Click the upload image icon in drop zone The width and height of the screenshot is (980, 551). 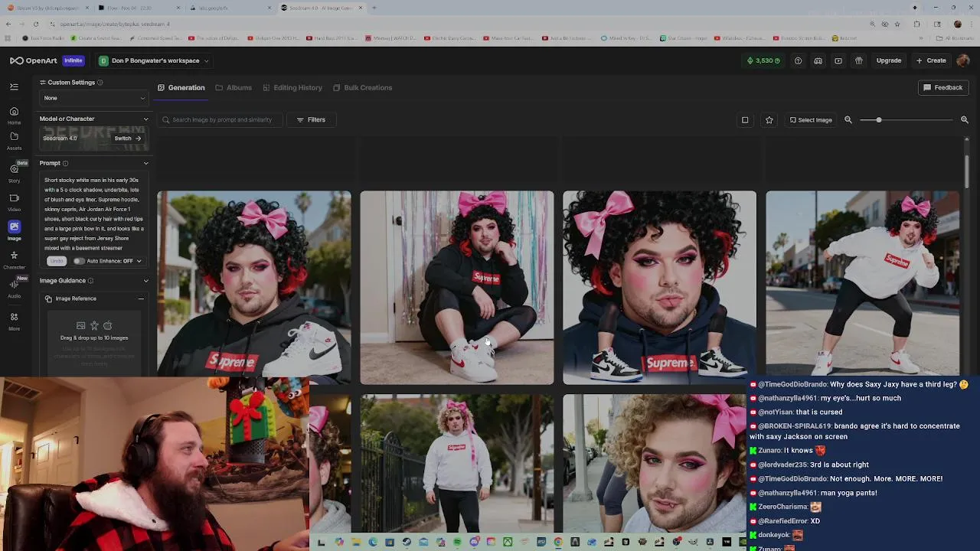tap(80, 325)
